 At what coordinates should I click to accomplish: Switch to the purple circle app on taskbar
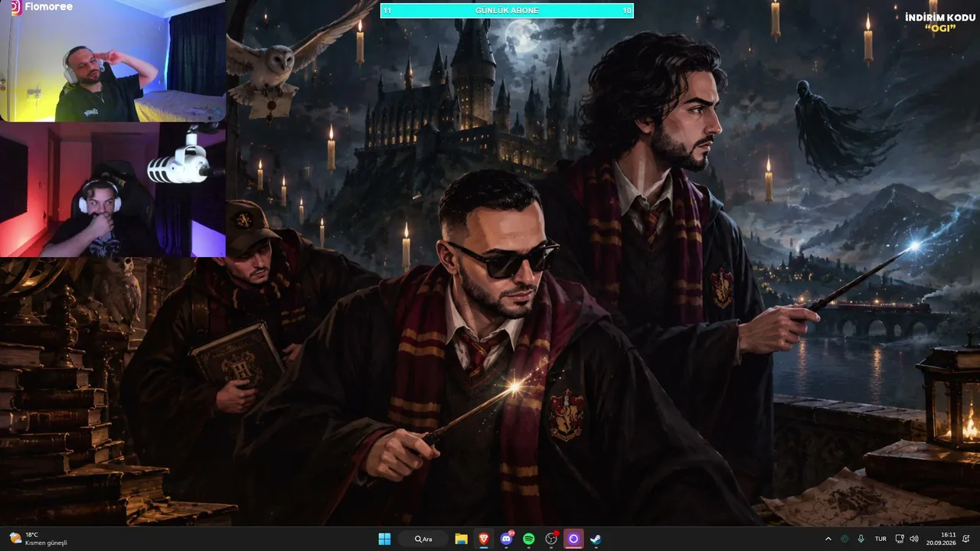573,539
